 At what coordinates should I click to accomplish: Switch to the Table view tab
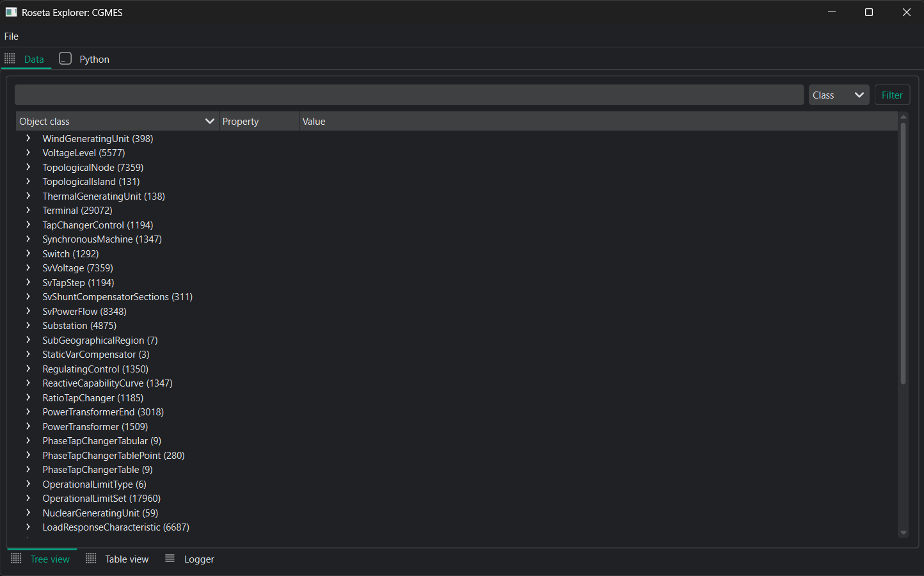click(x=126, y=559)
